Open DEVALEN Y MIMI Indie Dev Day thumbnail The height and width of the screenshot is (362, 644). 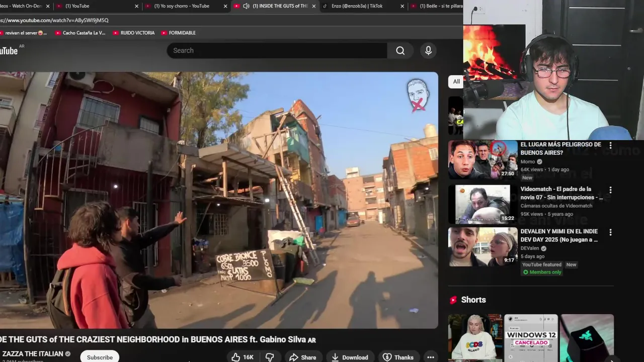tap(483, 246)
